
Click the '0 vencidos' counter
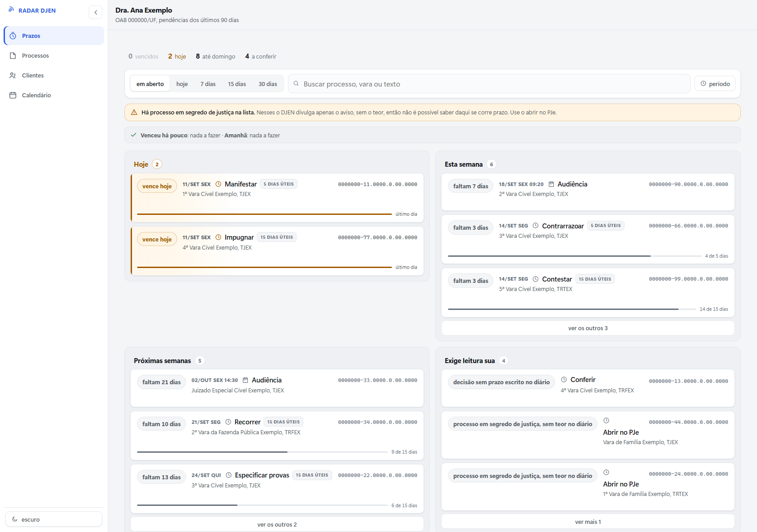coord(143,56)
